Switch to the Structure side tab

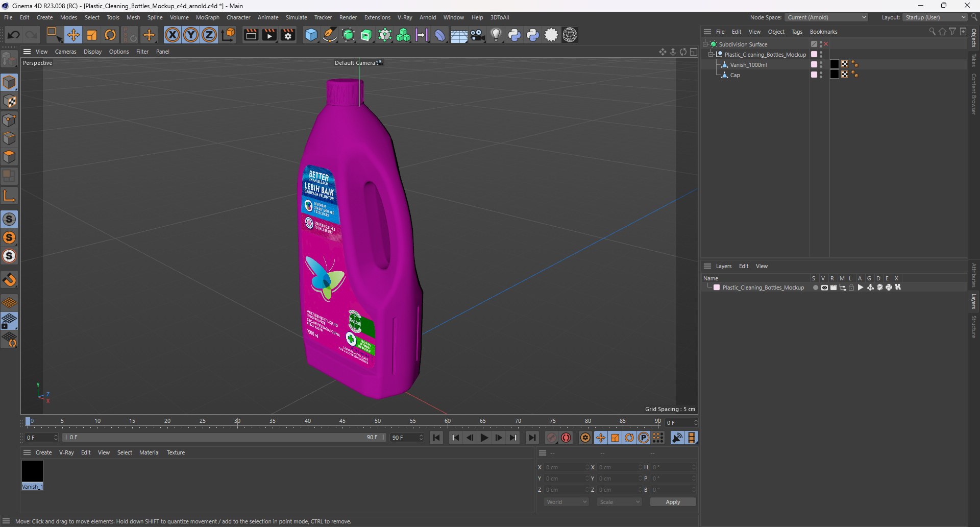pyautogui.click(x=974, y=326)
